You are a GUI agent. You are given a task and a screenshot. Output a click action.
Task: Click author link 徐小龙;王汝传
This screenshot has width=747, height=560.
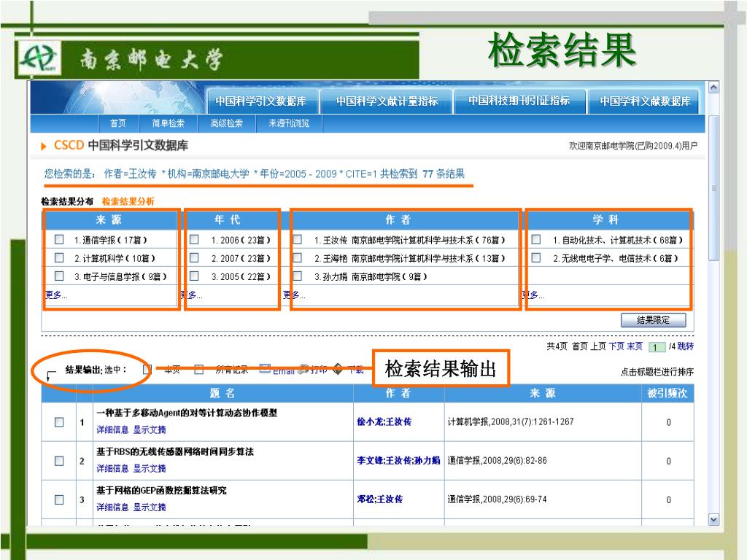(384, 422)
